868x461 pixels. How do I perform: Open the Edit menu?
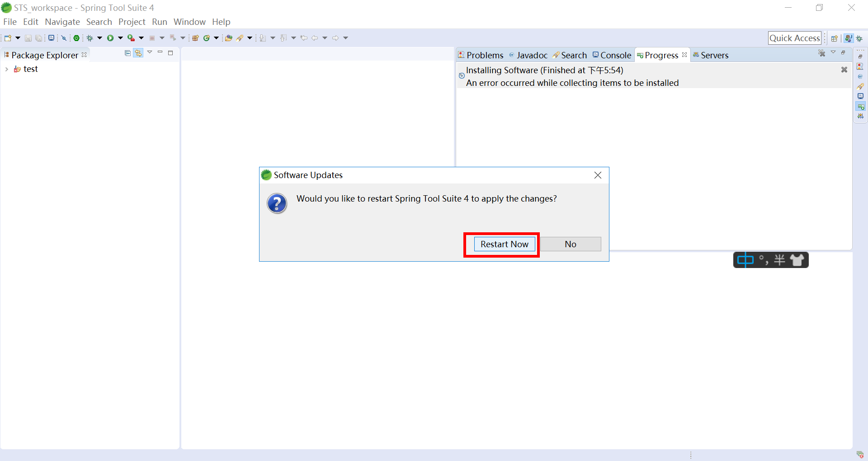31,22
